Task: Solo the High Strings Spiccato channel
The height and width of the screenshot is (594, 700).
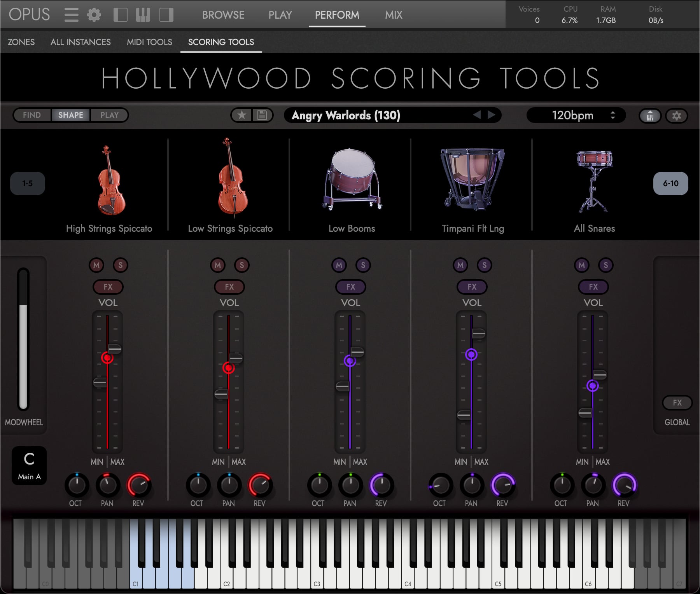Action: [x=121, y=265]
